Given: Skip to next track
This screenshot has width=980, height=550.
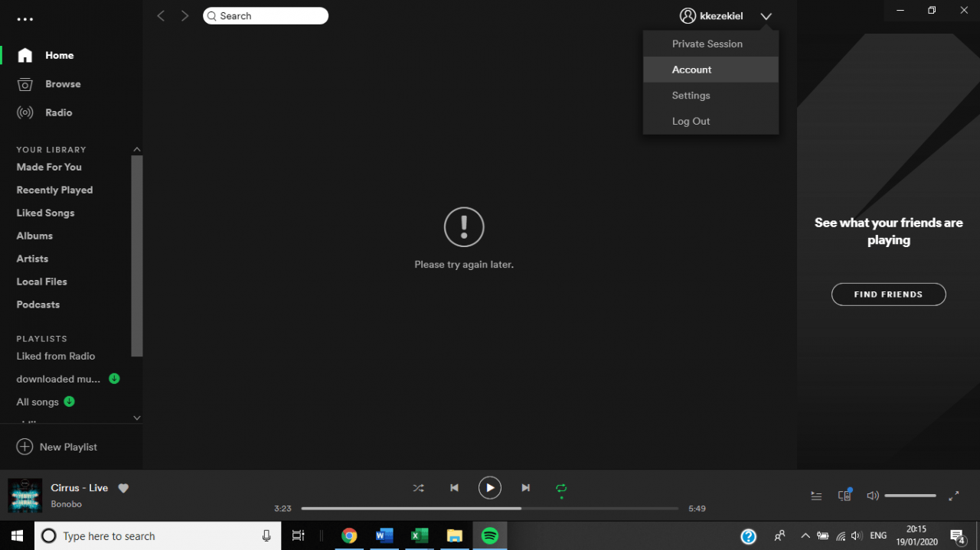Looking at the screenshot, I should 525,488.
